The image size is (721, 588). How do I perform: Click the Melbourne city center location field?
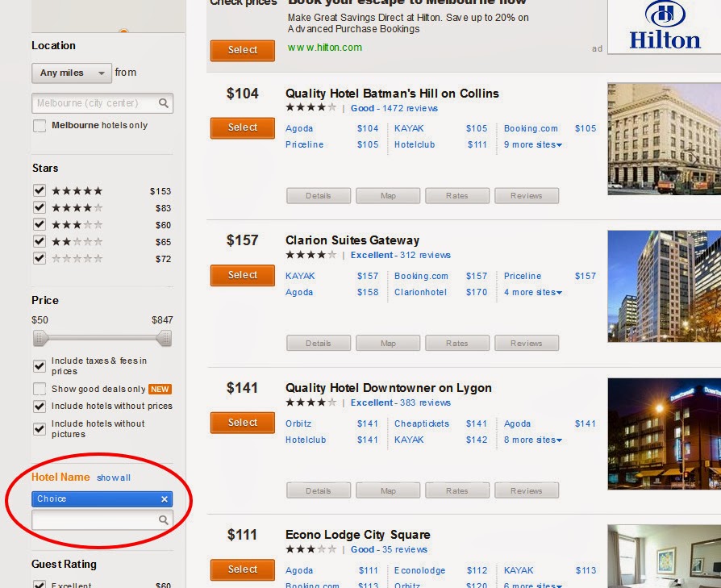click(102, 103)
